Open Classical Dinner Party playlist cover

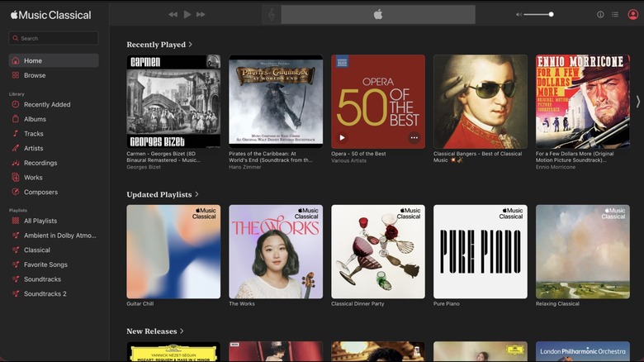(378, 252)
